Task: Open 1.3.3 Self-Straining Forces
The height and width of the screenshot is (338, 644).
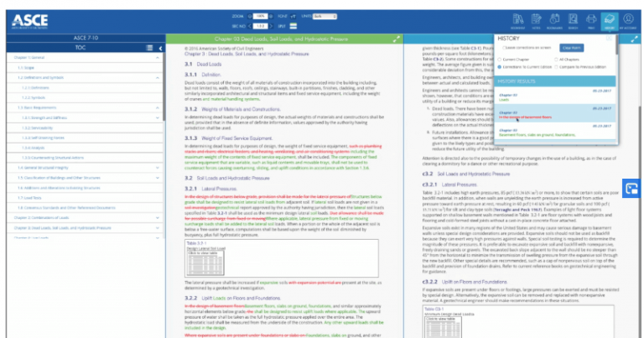Action: pos(43,138)
